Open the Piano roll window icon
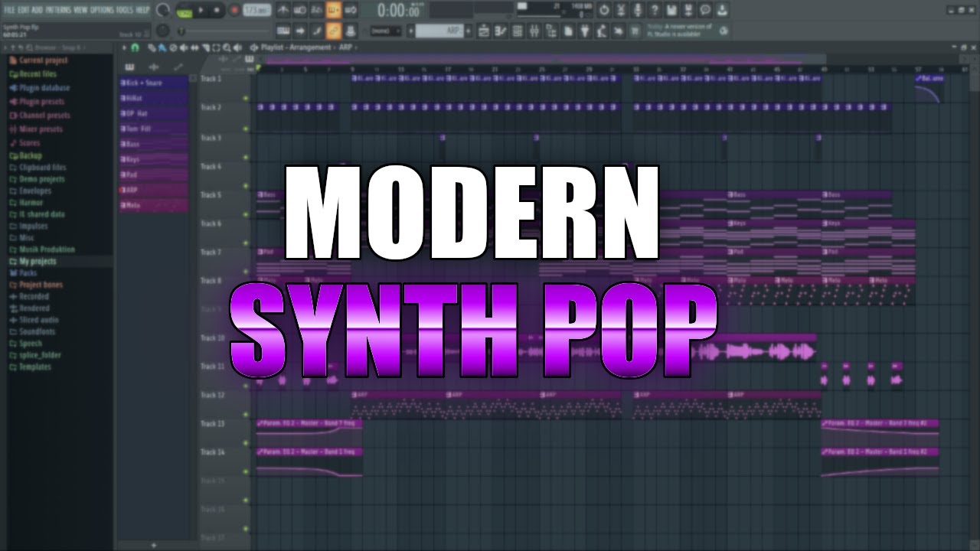Image resolution: width=980 pixels, height=551 pixels. pyautogui.click(x=499, y=31)
